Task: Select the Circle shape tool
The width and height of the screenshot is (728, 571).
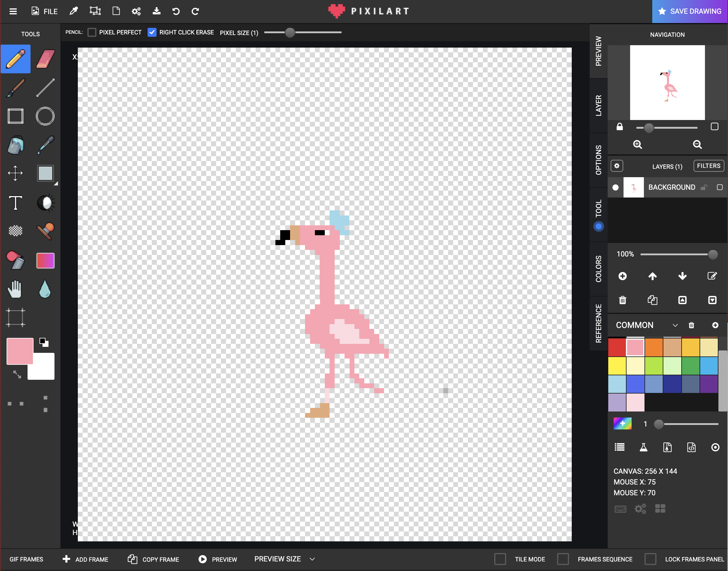Action: pos(45,116)
